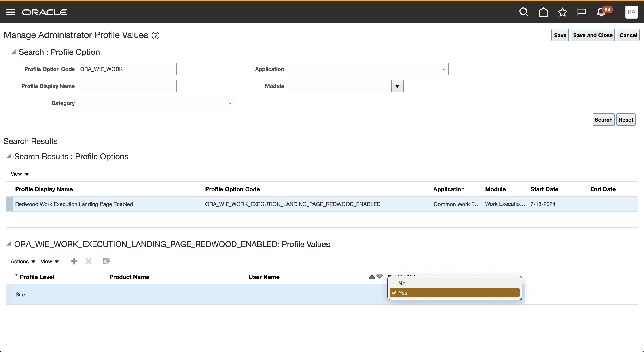This screenshot has height=352, width=644.
Task: Click Save and Close
Action: (593, 35)
